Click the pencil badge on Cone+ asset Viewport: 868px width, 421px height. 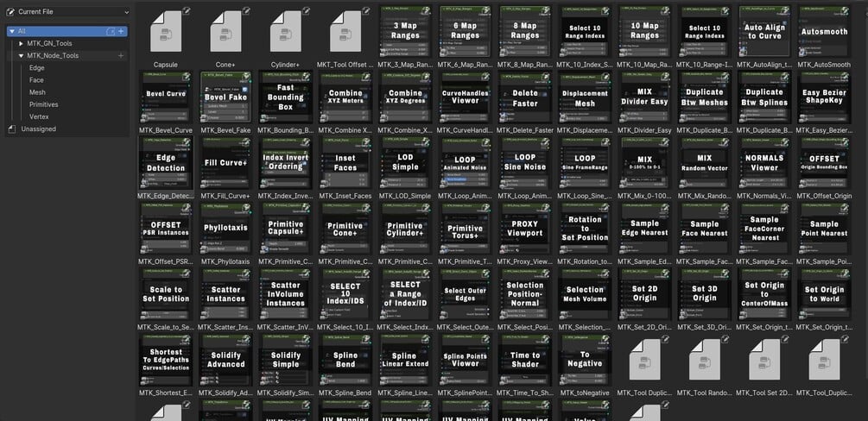click(246, 10)
